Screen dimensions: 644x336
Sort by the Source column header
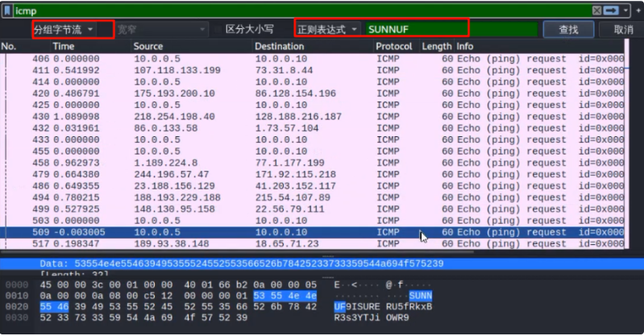coord(192,47)
